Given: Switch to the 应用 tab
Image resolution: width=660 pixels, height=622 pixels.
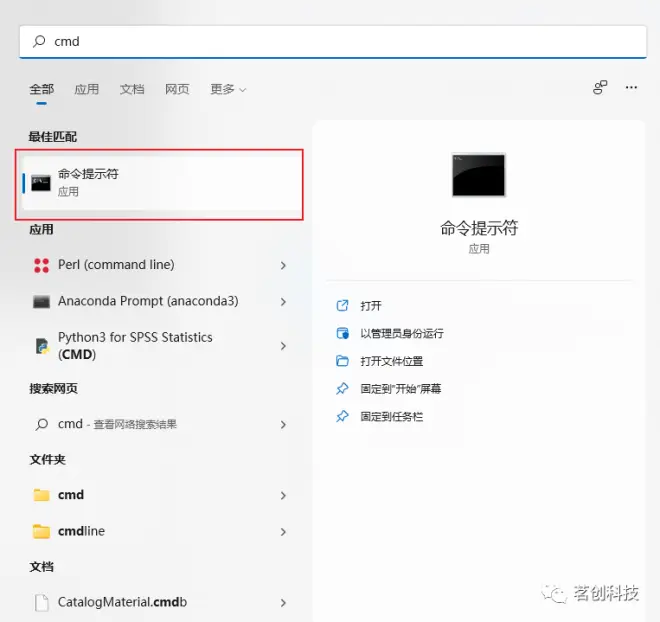Looking at the screenshot, I should 87,89.
